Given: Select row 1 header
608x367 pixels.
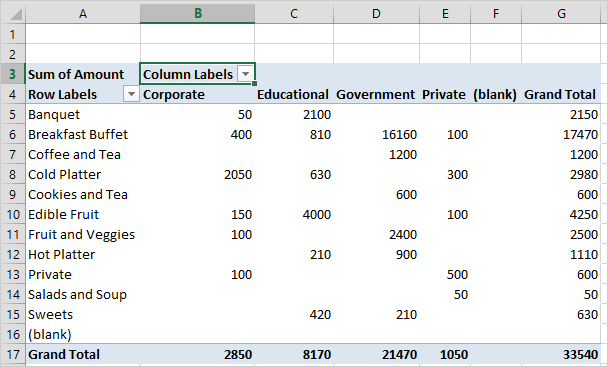Looking at the screenshot, I should tap(13, 34).
